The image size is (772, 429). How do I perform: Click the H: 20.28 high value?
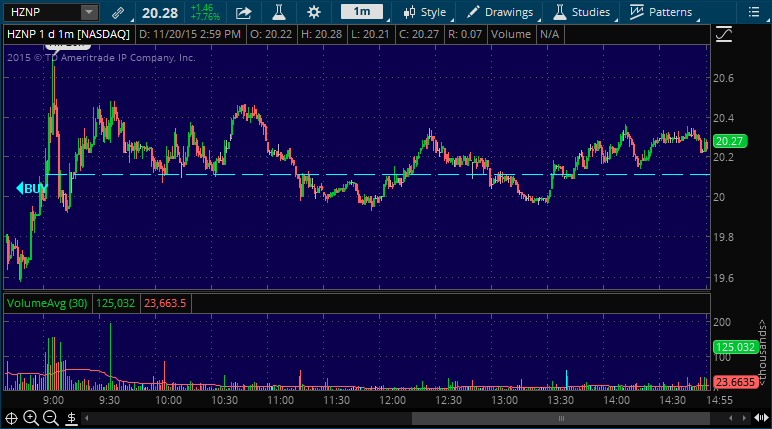(x=322, y=34)
